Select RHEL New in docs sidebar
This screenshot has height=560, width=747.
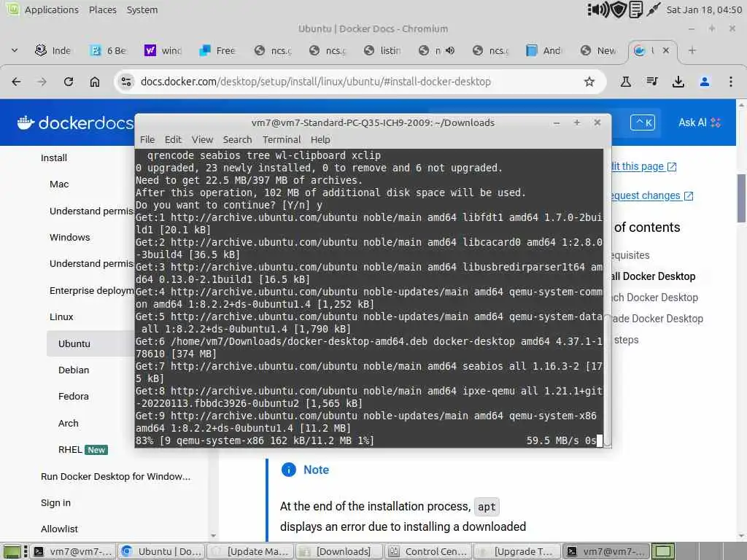coord(83,449)
